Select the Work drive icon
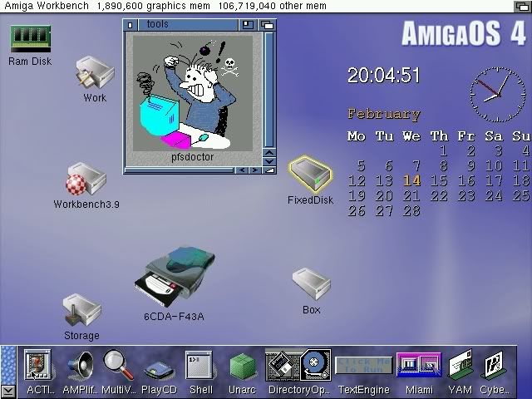 coord(95,73)
